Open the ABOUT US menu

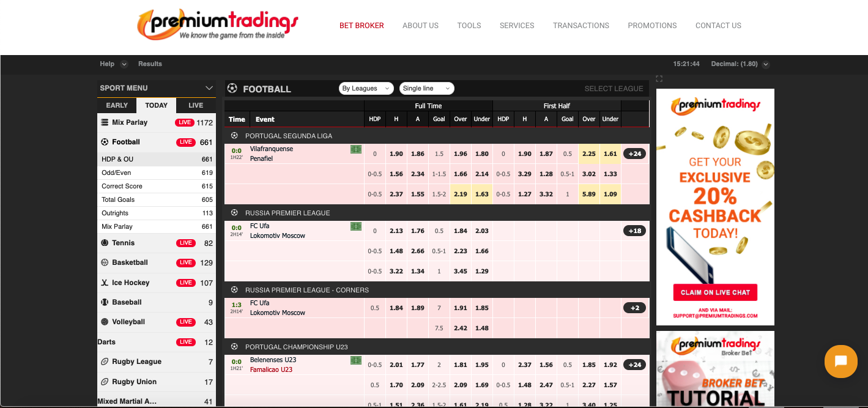(x=420, y=26)
